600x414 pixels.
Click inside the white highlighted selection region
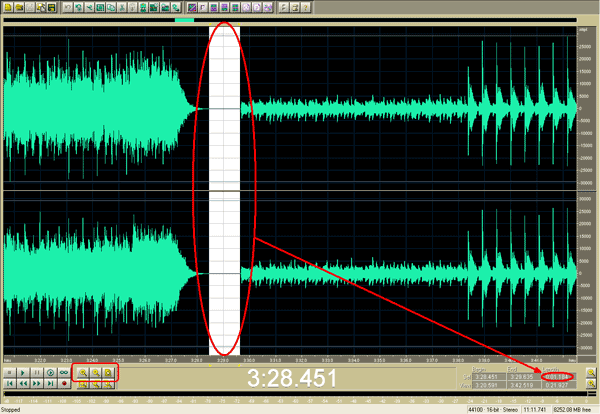pos(225,150)
